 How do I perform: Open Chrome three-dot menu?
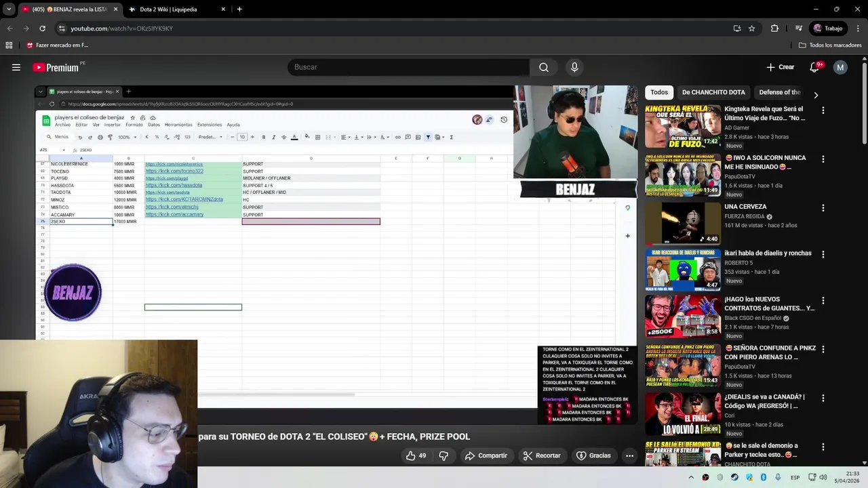pyautogui.click(x=859, y=28)
